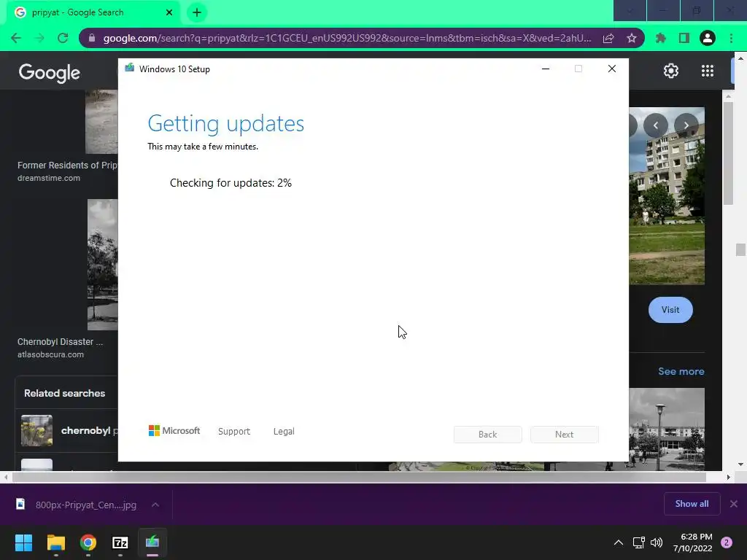Open clock and date 6:28 PM
Image resolution: width=747 pixels, height=560 pixels.
point(693,542)
